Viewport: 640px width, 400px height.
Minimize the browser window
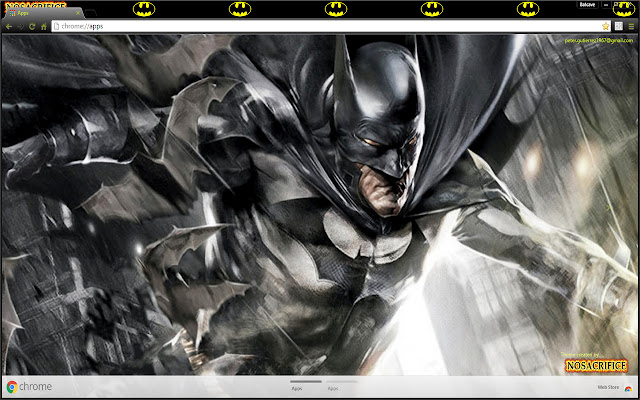pyautogui.click(x=606, y=5)
